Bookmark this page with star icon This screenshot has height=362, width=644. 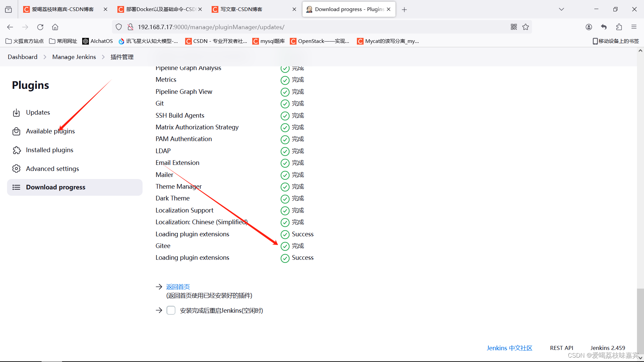click(526, 27)
